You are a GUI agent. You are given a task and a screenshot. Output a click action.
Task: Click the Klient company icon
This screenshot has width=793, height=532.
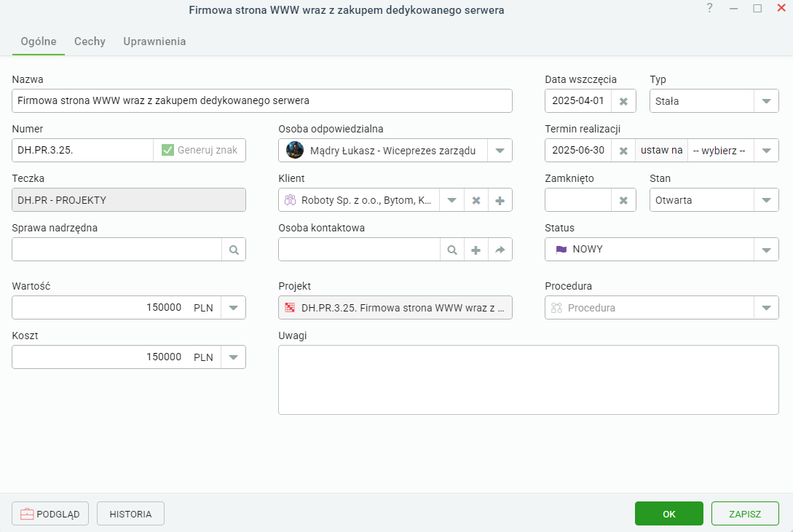[290, 200]
